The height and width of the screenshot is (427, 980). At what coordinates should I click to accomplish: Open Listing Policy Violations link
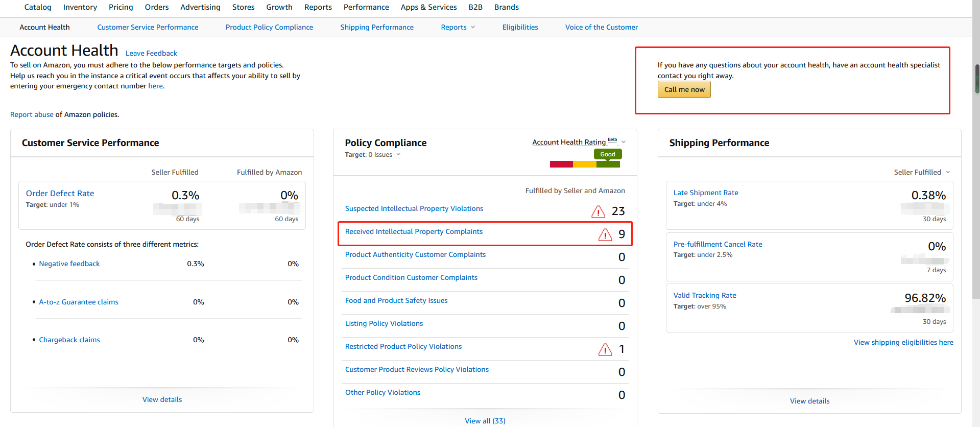pyautogui.click(x=384, y=324)
